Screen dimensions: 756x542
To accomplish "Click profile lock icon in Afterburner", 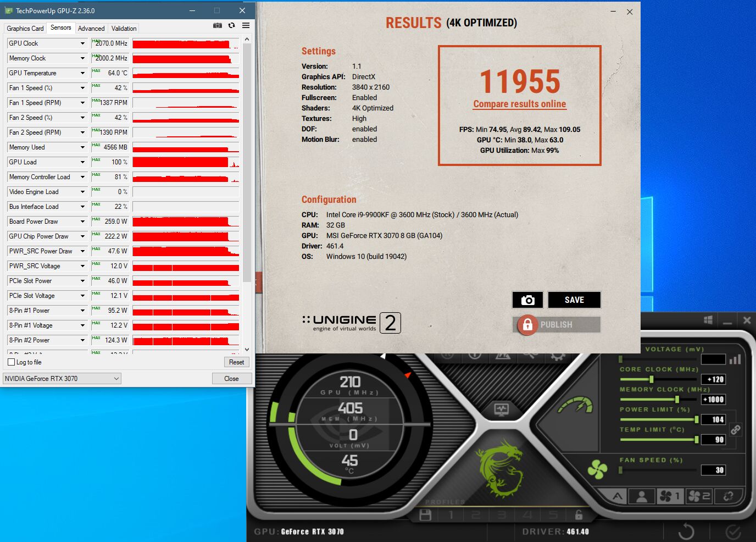I will (579, 515).
